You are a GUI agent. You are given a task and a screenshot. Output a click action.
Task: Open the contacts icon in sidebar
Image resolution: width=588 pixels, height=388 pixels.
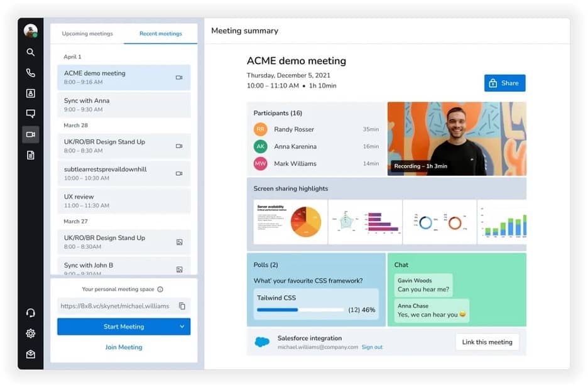(x=30, y=94)
